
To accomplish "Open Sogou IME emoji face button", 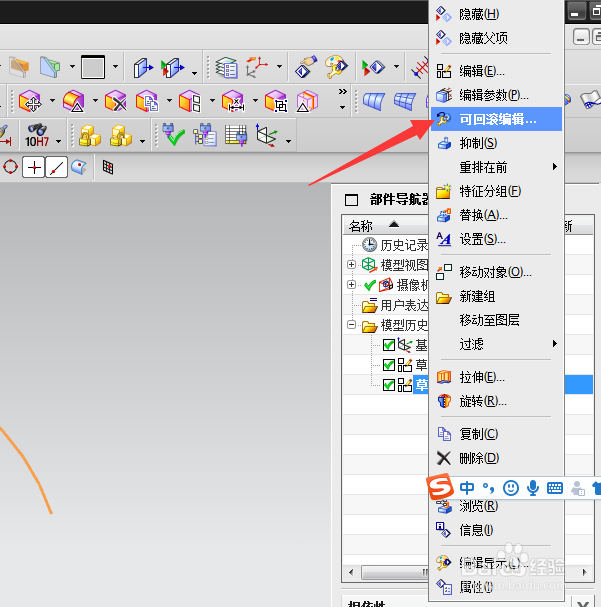I will [511, 488].
